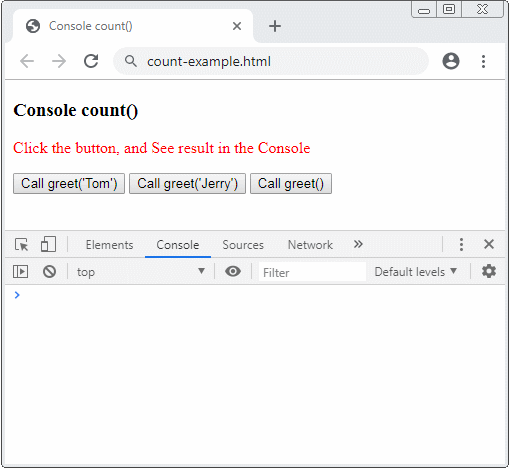Expand the top context dropdown
The image size is (510, 469).
point(141,272)
